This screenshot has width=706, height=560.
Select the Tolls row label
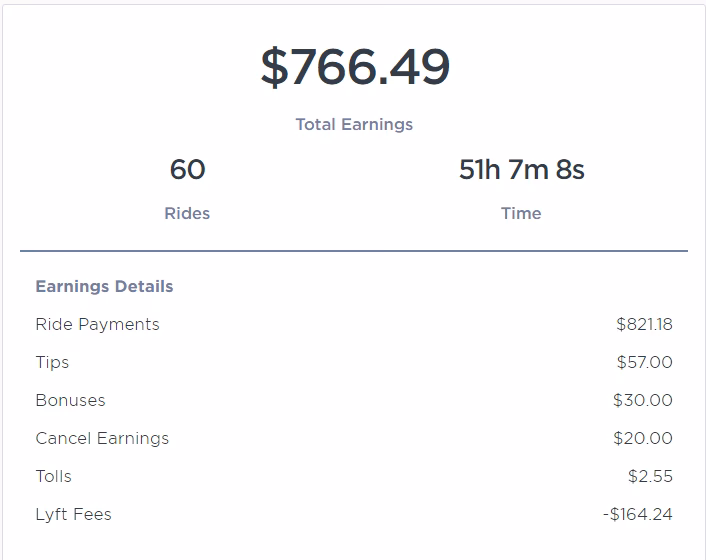coord(53,476)
